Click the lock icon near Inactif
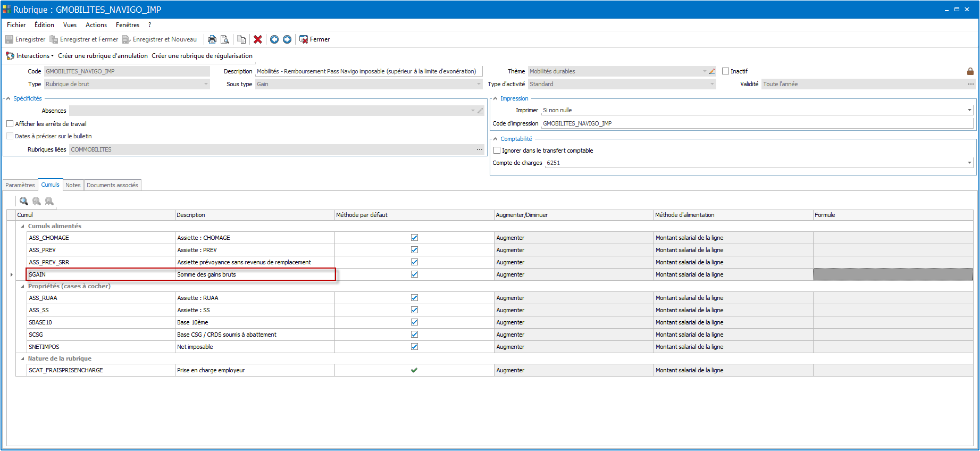The width and height of the screenshot is (980, 451). tap(970, 71)
